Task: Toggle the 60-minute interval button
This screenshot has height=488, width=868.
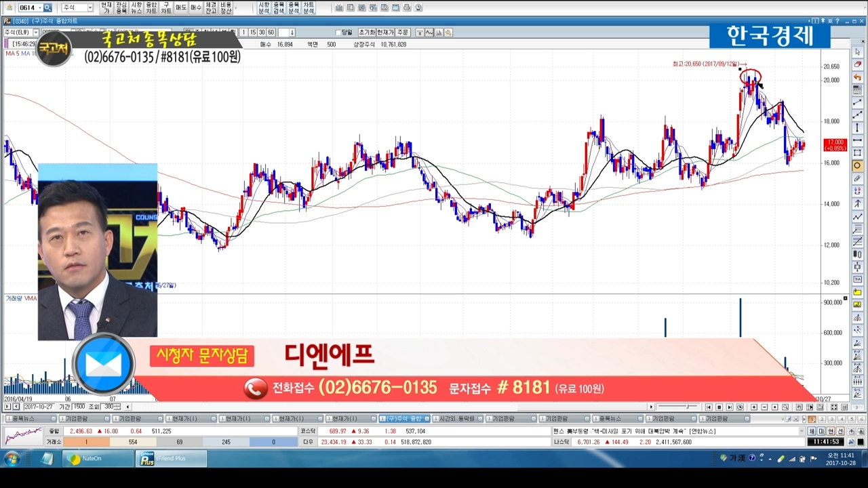Action: (x=271, y=33)
